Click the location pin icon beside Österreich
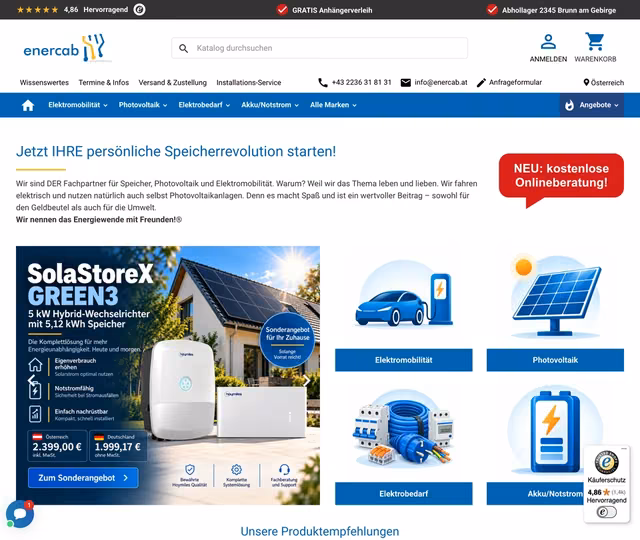This screenshot has width=640, height=540. (x=586, y=82)
